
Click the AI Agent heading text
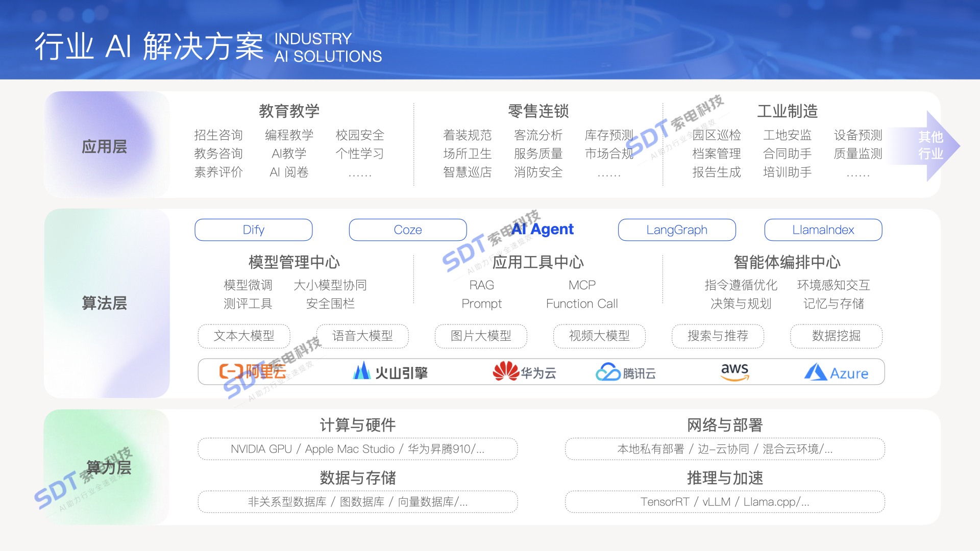tap(543, 230)
